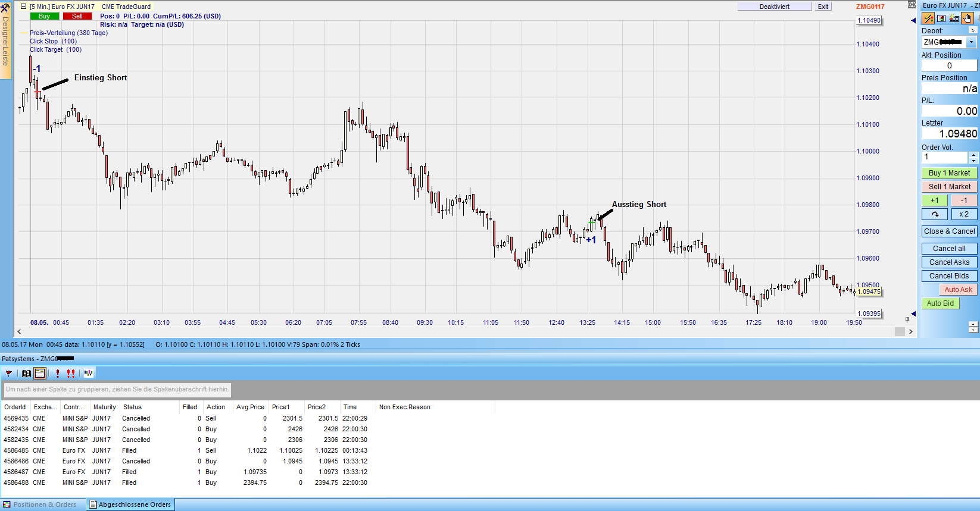Click the lightning bolt icon in trading panel
This screenshot has height=511, width=980.
(x=928, y=18)
